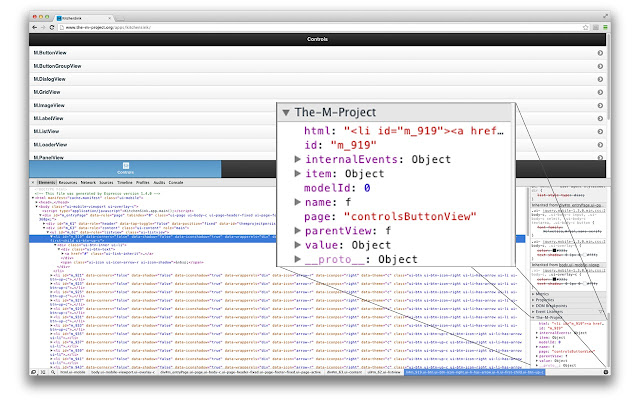The image size is (640, 400).
Task: Select the Kitchensink browser tab
Action: 84,18
